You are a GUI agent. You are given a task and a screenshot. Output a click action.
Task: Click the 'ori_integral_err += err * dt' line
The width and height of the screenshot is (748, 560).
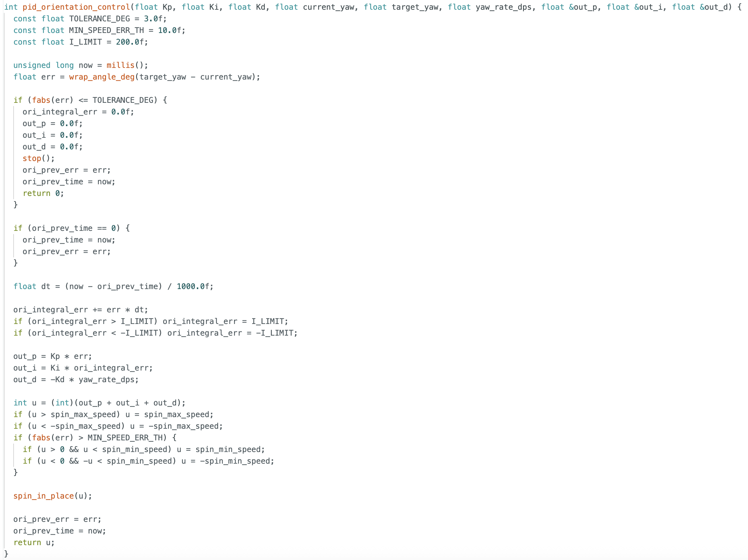coord(80,310)
